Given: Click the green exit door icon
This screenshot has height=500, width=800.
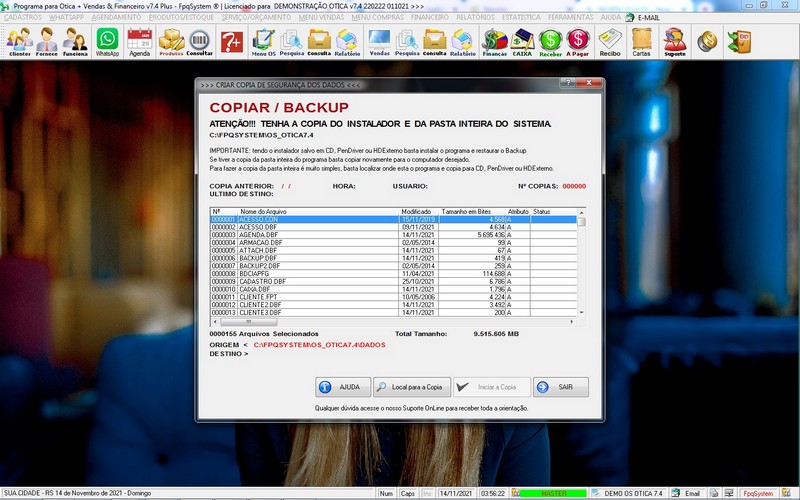Looking at the screenshot, I should coord(739,42).
